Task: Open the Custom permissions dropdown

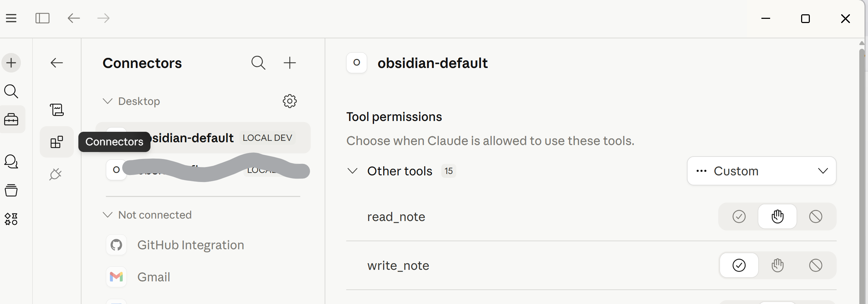Action: (x=761, y=171)
